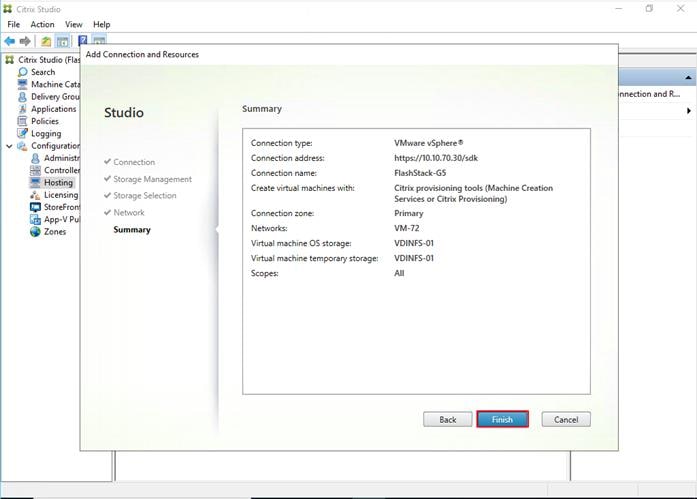Image resolution: width=697 pixels, height=499 pixels.
Task: Click the connection name FlashStack-G5
Action: tap(420, 173)
